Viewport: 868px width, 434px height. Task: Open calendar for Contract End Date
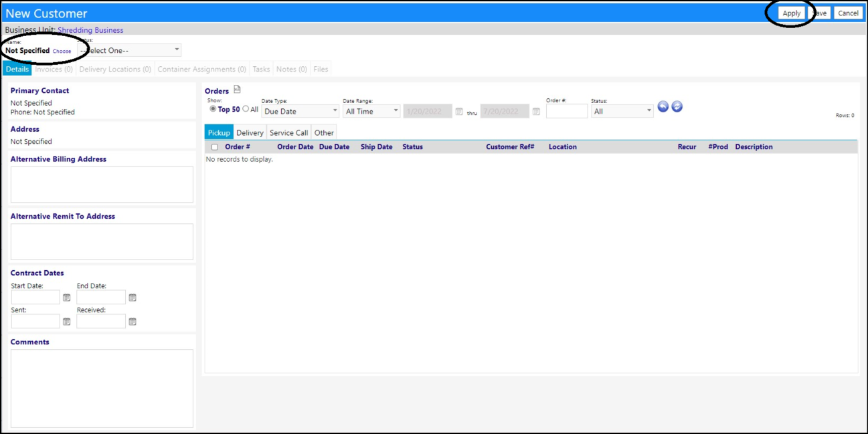click(133, 298)
